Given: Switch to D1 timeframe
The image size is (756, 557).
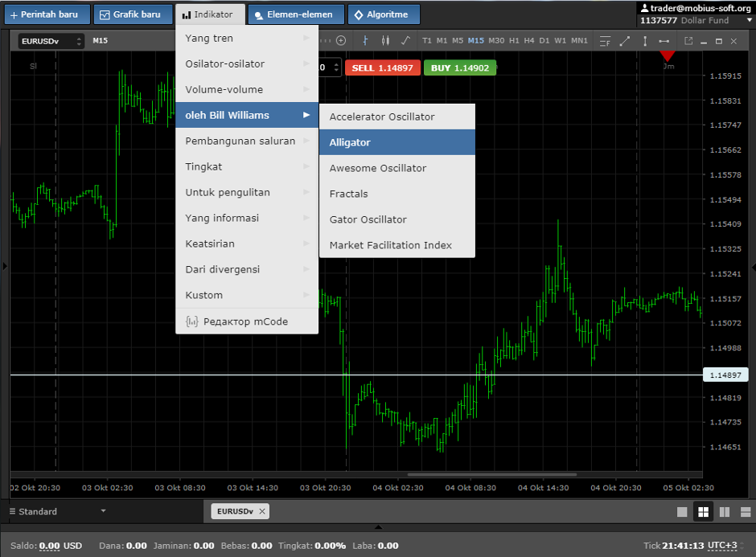Looking at the screenshot, I should (x=544, y=41).
